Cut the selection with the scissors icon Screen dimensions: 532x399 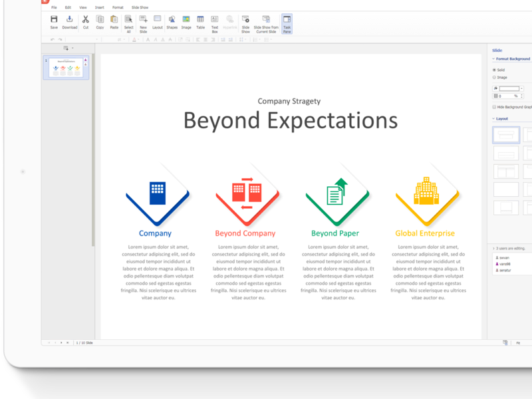point(86,22)
